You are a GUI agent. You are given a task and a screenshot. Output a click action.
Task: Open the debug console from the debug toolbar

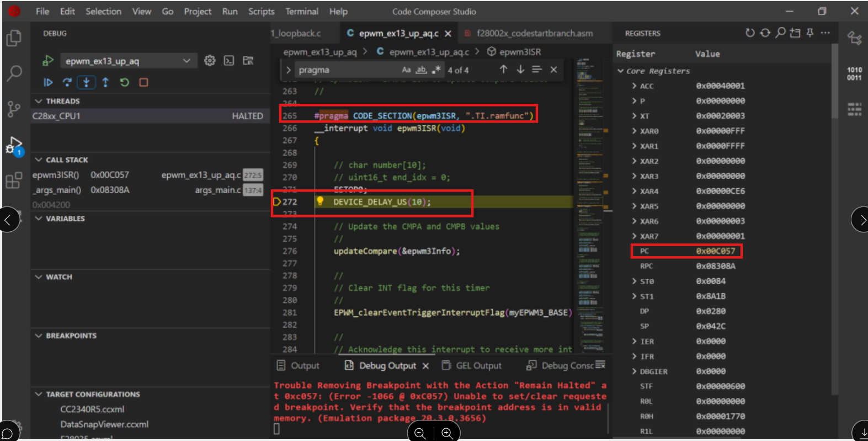point(229,61)
